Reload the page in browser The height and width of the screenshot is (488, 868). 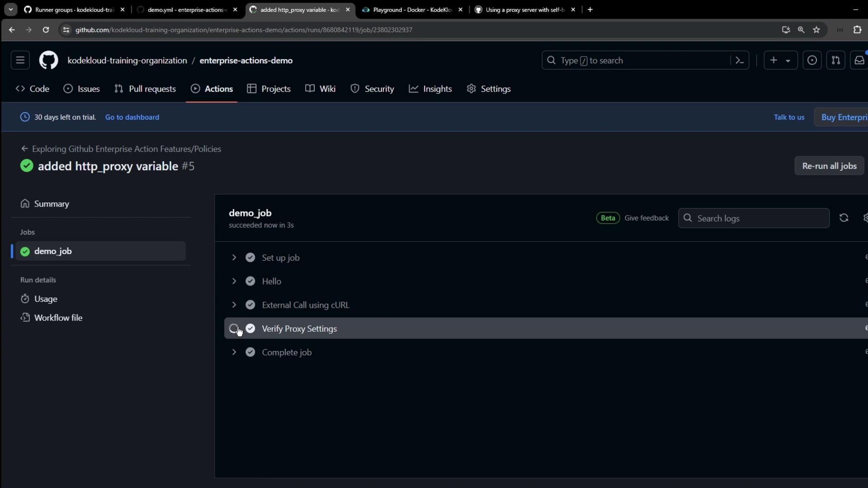tap(46, 30)
